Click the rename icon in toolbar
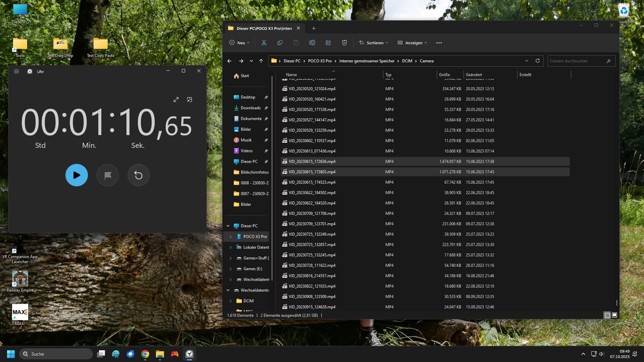Image resolution: width=644 pixels, height=362 pixels. [x=312, y=43]
